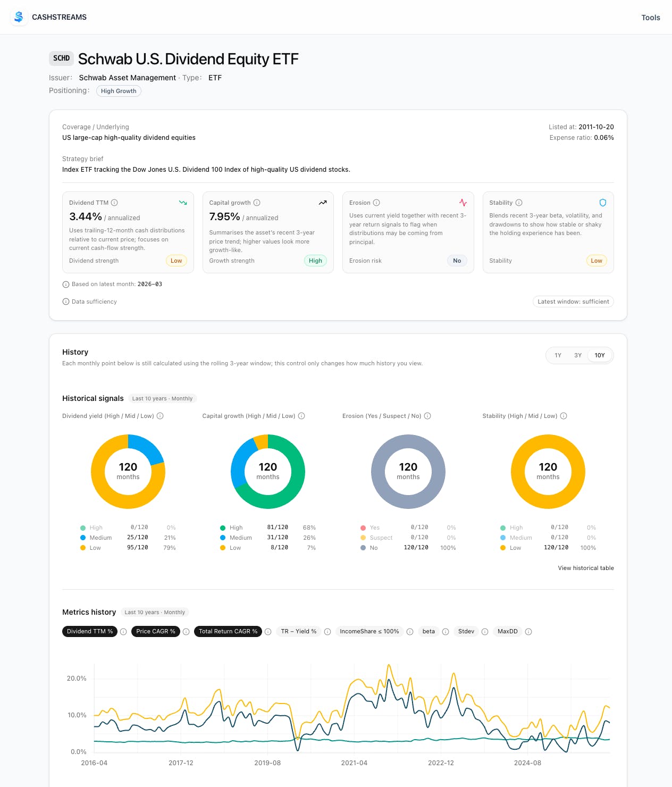Switch history range to 1Y

coord(558,355)
